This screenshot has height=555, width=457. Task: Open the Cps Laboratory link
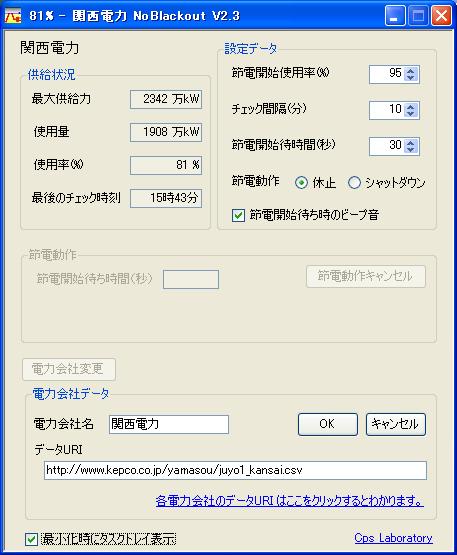point(393,538)
